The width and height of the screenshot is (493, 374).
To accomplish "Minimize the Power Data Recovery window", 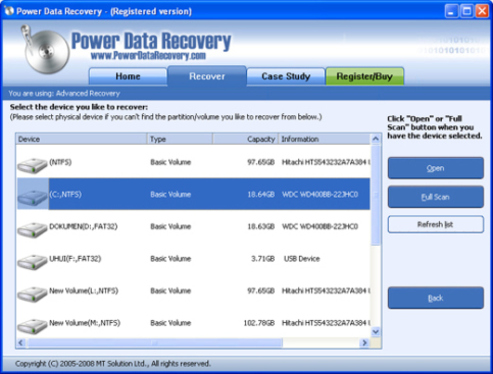I will 451,11.
